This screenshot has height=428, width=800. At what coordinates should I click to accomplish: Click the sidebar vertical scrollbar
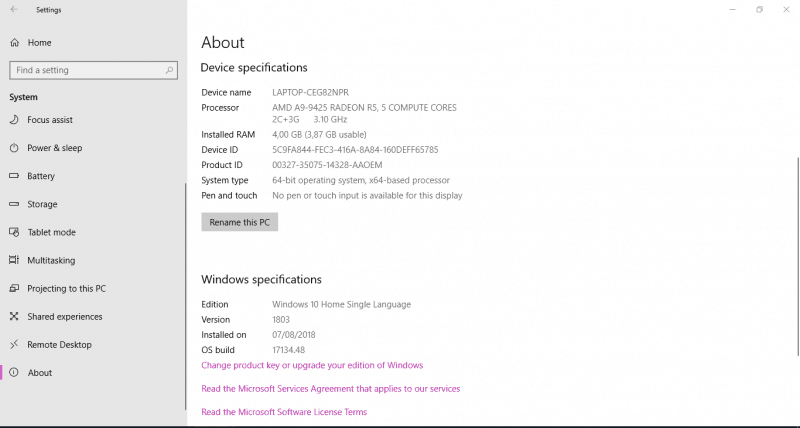[x=185, y=296]
